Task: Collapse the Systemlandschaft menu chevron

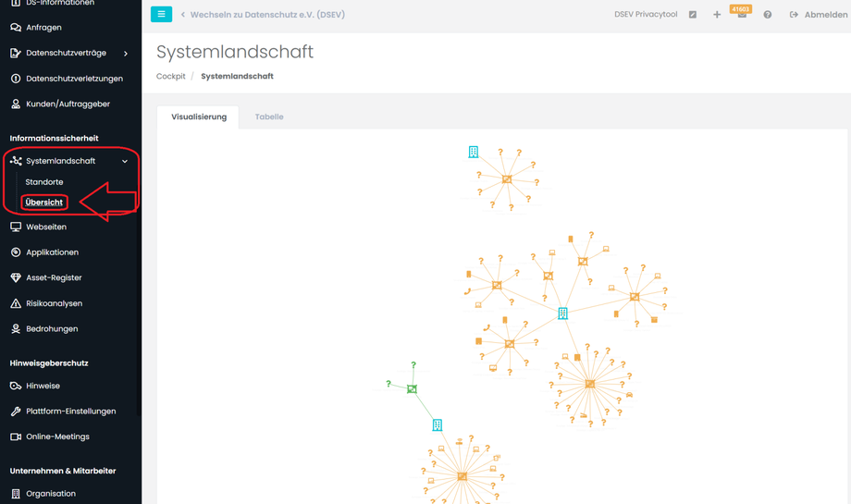Action: pyautogui.click(x=125, y=162)
